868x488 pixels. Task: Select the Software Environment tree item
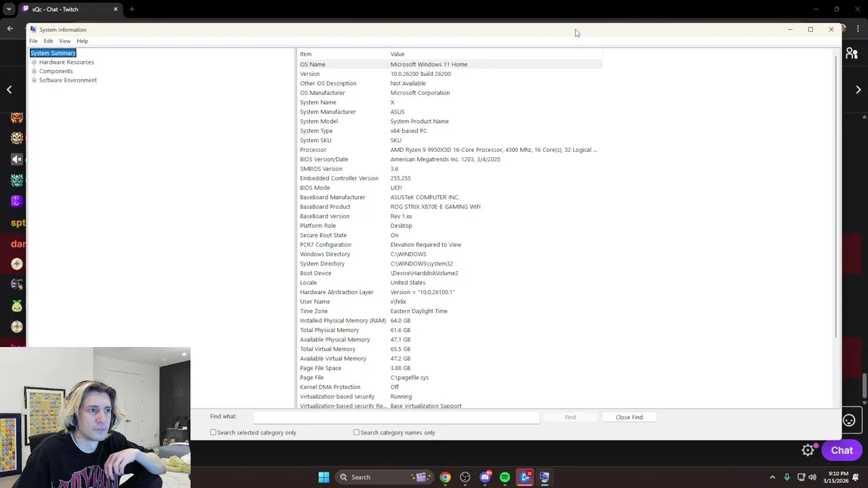tap(68, 80)
